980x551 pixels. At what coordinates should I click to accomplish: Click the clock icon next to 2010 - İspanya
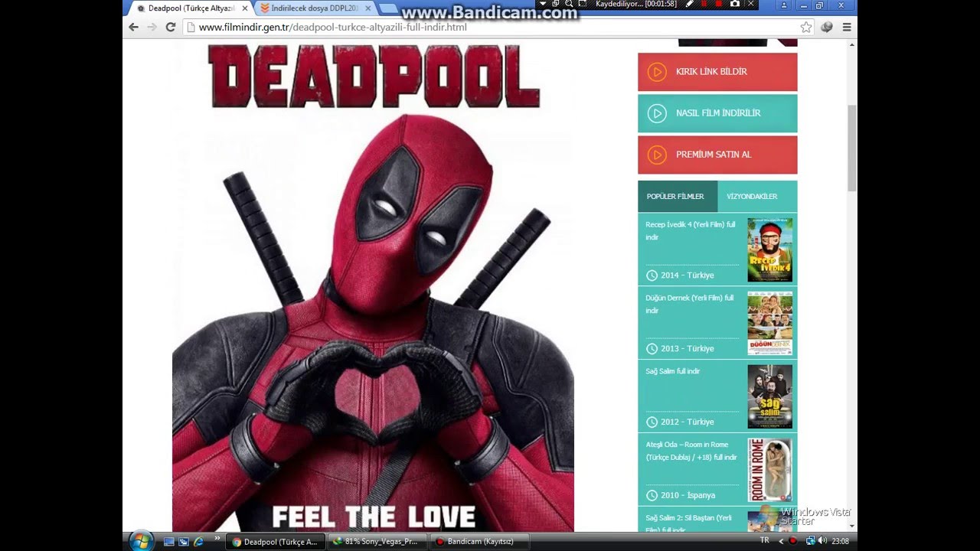pyautogui.click(x=652, y=496)
